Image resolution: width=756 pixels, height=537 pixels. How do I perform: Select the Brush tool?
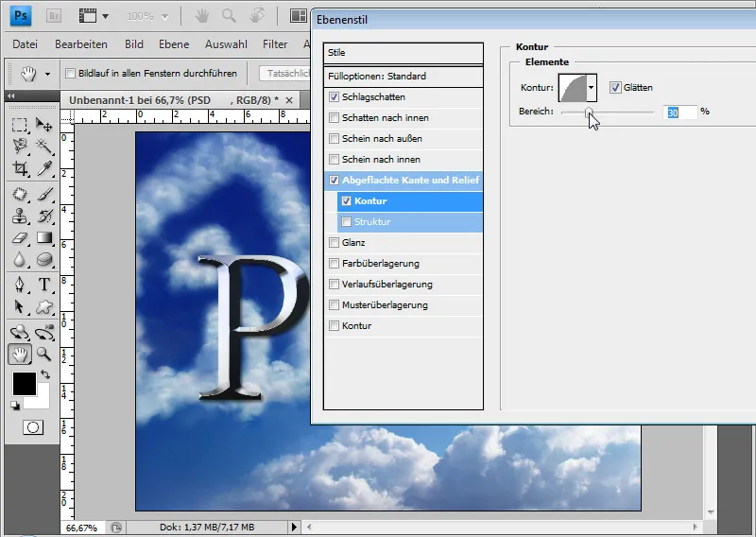pos(43,194)
